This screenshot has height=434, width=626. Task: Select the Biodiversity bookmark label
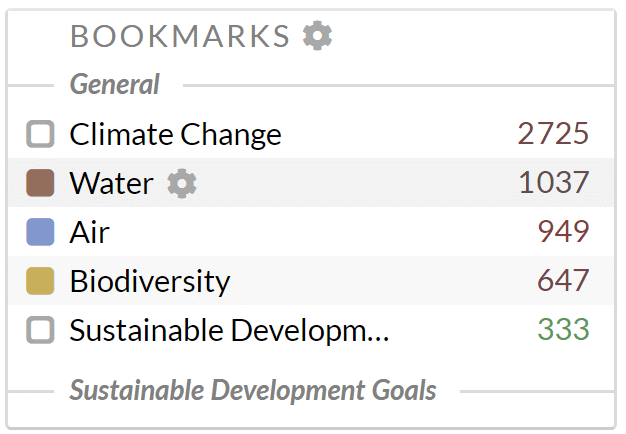tap(150, 282)
